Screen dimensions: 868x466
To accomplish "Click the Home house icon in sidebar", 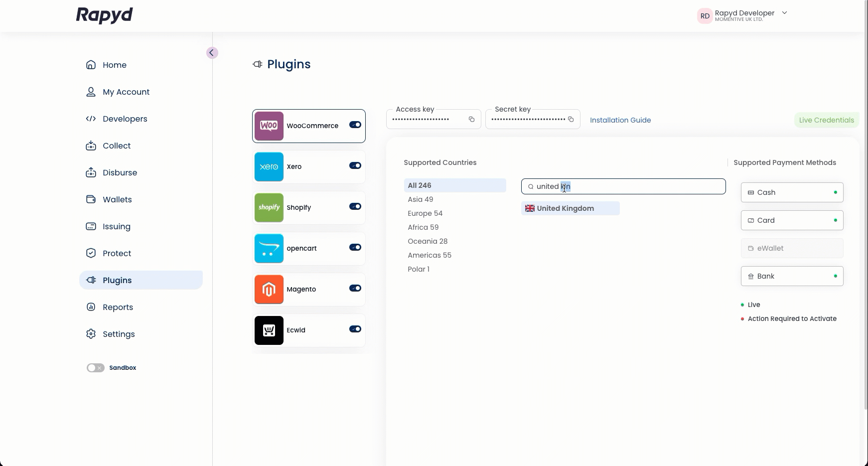I will (x=91, y=65).
